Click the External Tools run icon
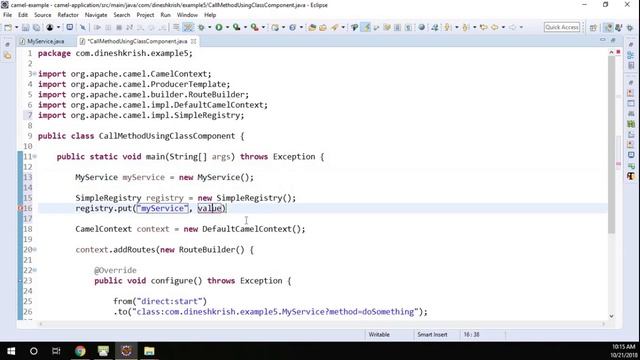This screenshot has width=640, height=360. [x=255, y=27]
